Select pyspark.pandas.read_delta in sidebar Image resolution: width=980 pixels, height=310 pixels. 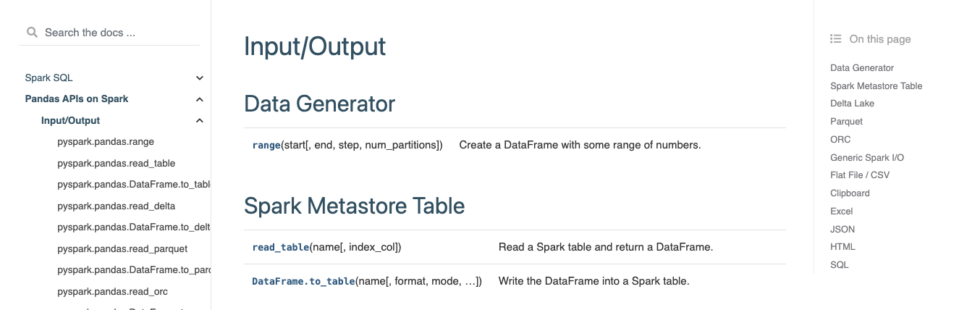coord(116,206)
